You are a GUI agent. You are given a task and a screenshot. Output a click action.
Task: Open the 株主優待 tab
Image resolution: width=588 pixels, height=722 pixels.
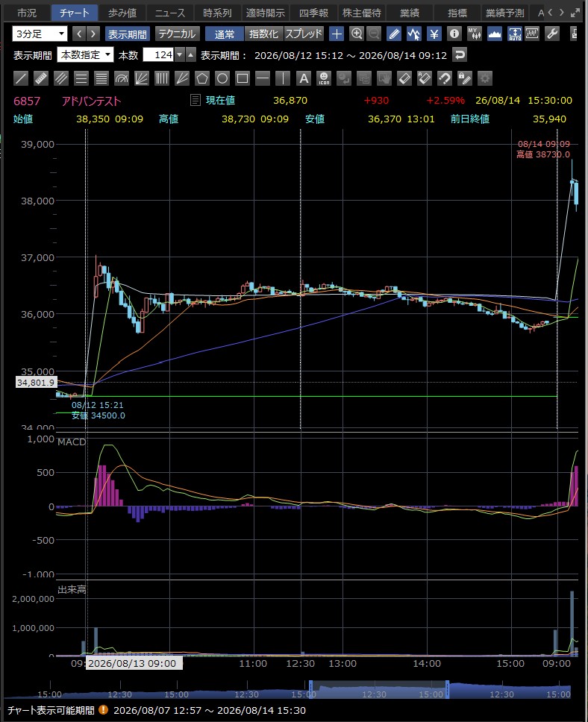coord(362,13)
